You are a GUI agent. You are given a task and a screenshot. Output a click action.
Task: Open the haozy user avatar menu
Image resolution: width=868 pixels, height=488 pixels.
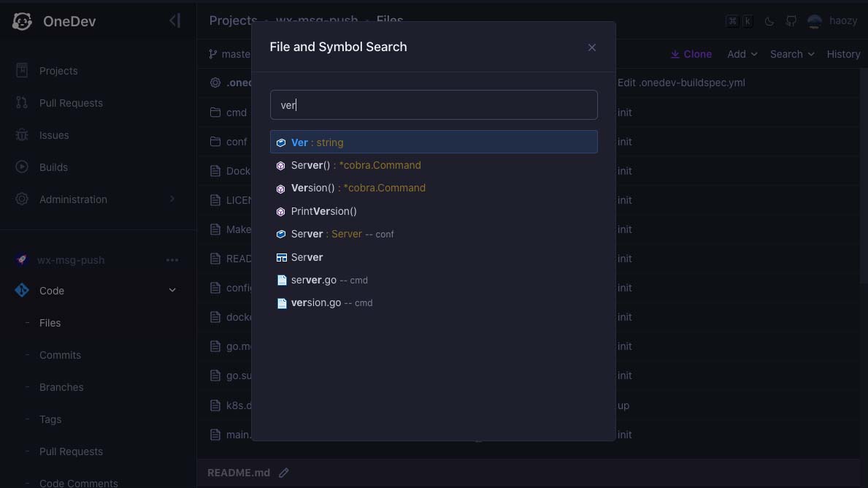point(814,21)
